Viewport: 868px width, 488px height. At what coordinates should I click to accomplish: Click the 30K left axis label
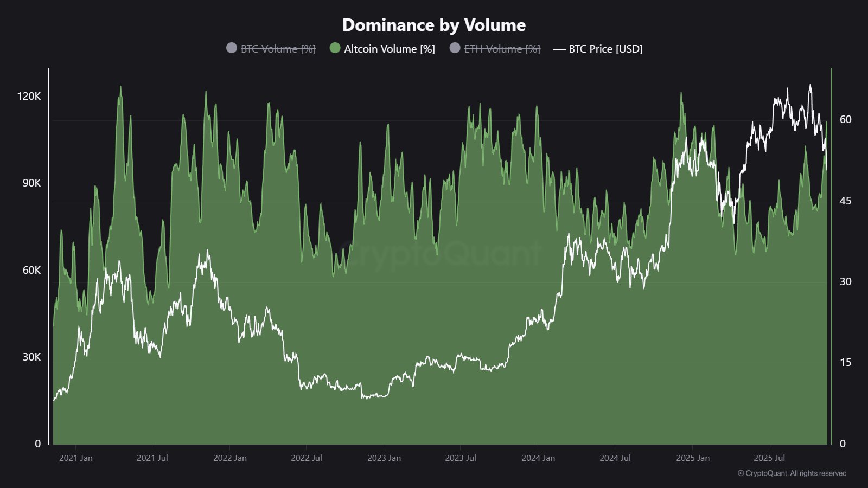pos(31,357)
